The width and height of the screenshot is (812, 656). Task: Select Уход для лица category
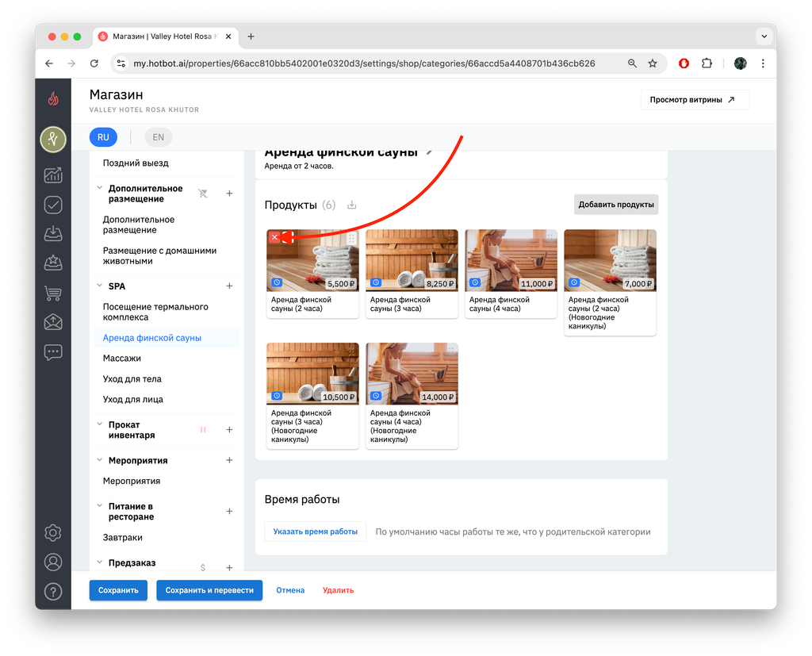tap(132, 399)
